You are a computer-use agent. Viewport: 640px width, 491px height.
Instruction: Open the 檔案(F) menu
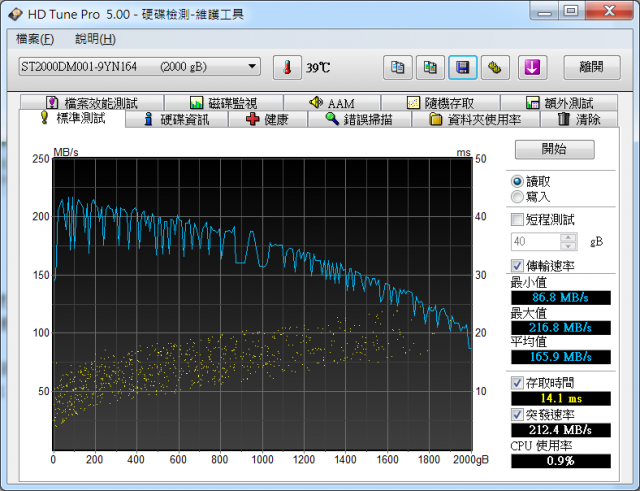[35, 39]
